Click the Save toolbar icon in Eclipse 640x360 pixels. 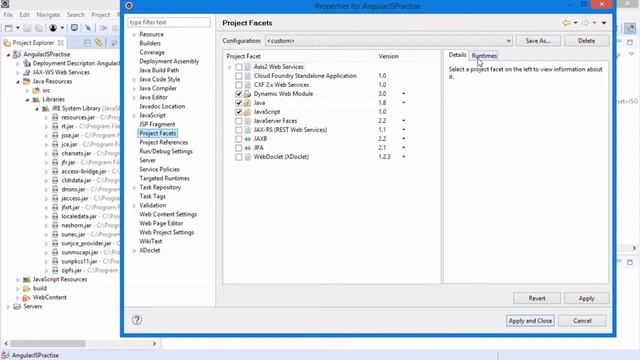(27, 28)
